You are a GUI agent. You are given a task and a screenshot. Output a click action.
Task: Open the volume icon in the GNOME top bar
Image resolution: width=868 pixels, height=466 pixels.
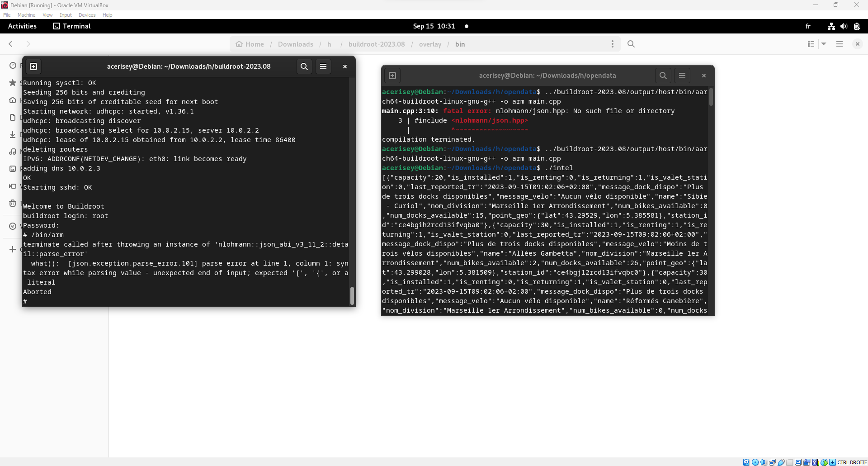click(x=844, y=26)
